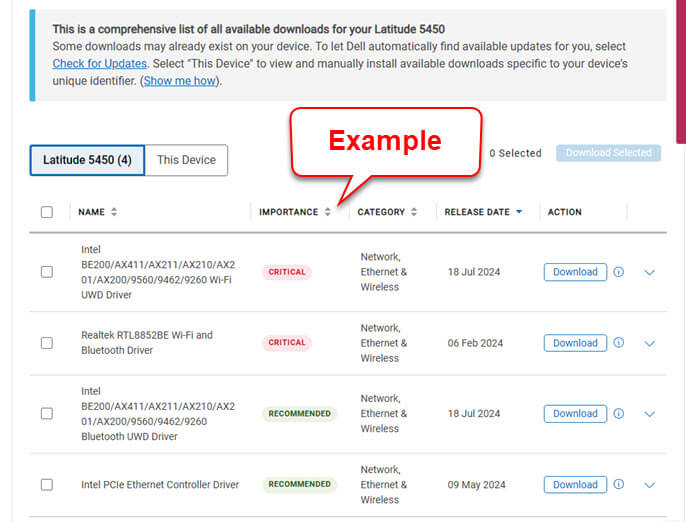Sort by Release Date arrow
Image resolution: width=686 pixels, height=522 pixels.
(519, 212)
